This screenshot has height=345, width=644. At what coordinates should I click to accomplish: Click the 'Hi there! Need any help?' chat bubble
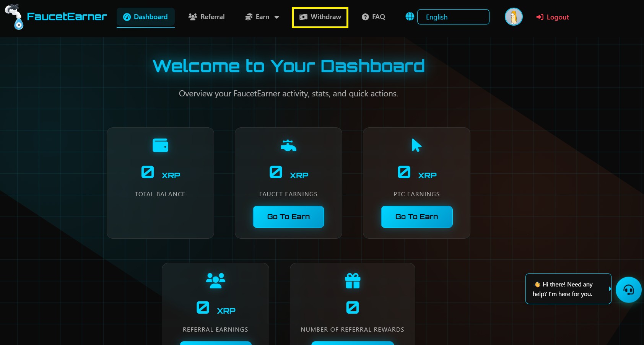(568, 289)
